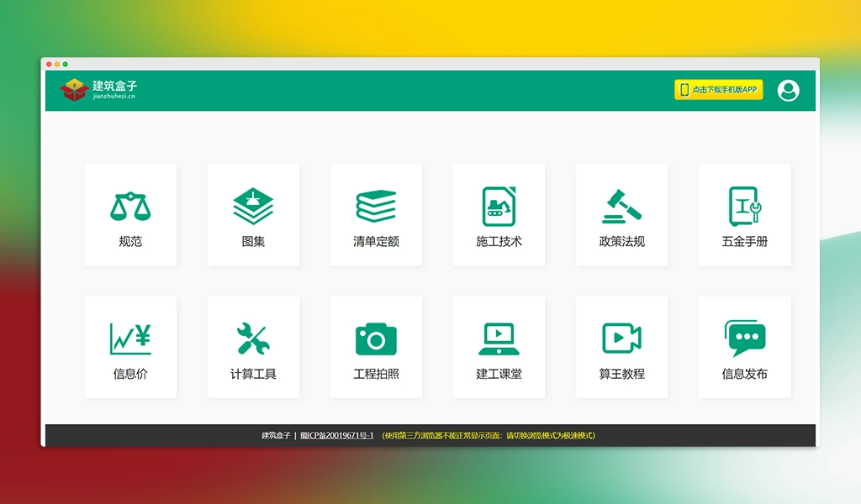Viewport: 861px width, 504px height.
Task: Click the 点击下载手机版APP button
Action: click(x=718, y=89)
